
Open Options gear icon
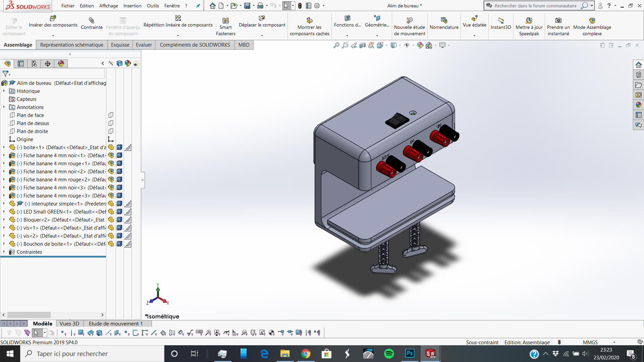coord(317,6)
